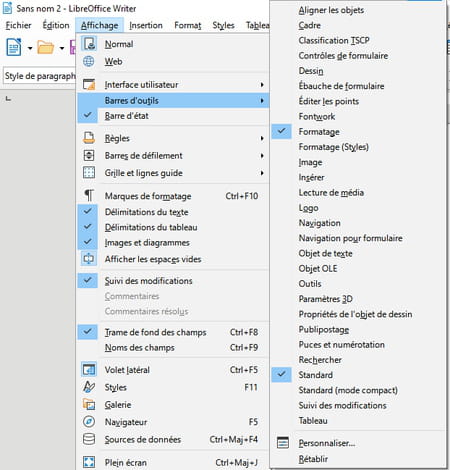Select Rechercher in the toolbars submenu
Image resolution: width=450 pixels, height=470 pixels.
point(320,360)
